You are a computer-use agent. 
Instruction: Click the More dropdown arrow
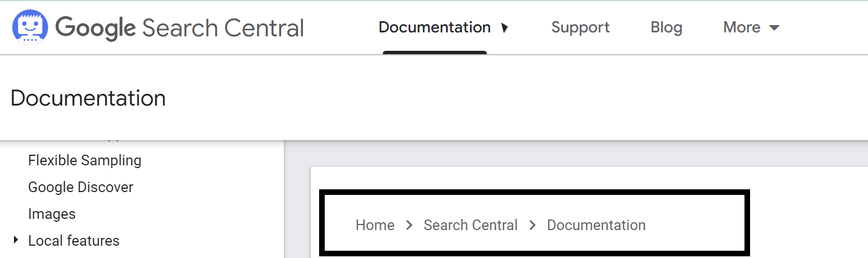click(x=774, y=28)
